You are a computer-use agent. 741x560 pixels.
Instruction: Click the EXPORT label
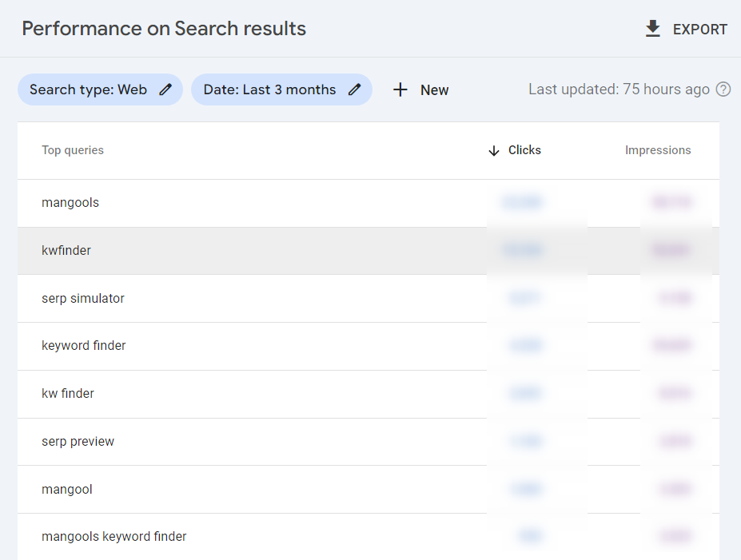(700, 30)
